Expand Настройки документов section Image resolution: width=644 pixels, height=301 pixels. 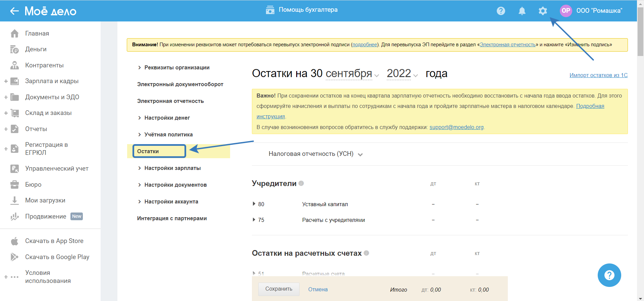(172, 185)
